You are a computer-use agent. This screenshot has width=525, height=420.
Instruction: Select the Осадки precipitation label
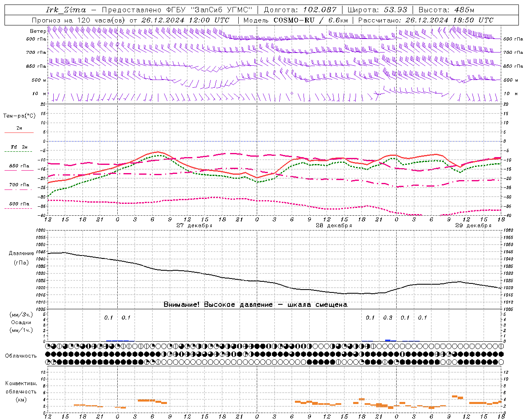click(21, 322)
